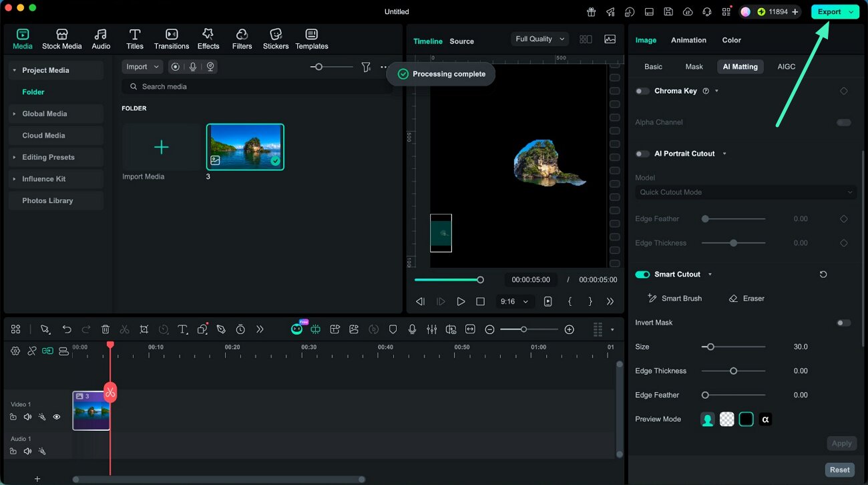Click the pen draw tool in timeline toolbar
The height and width of the screenshot is (485, 868).
point(221,329)
